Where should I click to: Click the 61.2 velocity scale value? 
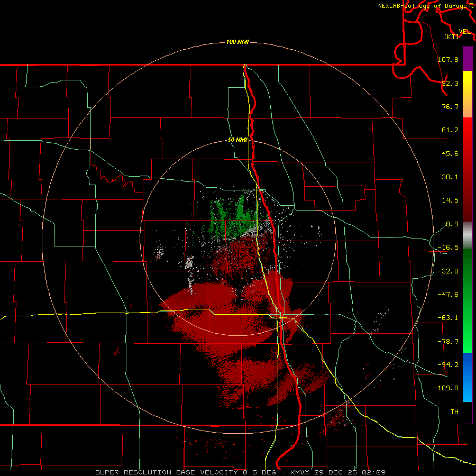click(x=450, y=130)
